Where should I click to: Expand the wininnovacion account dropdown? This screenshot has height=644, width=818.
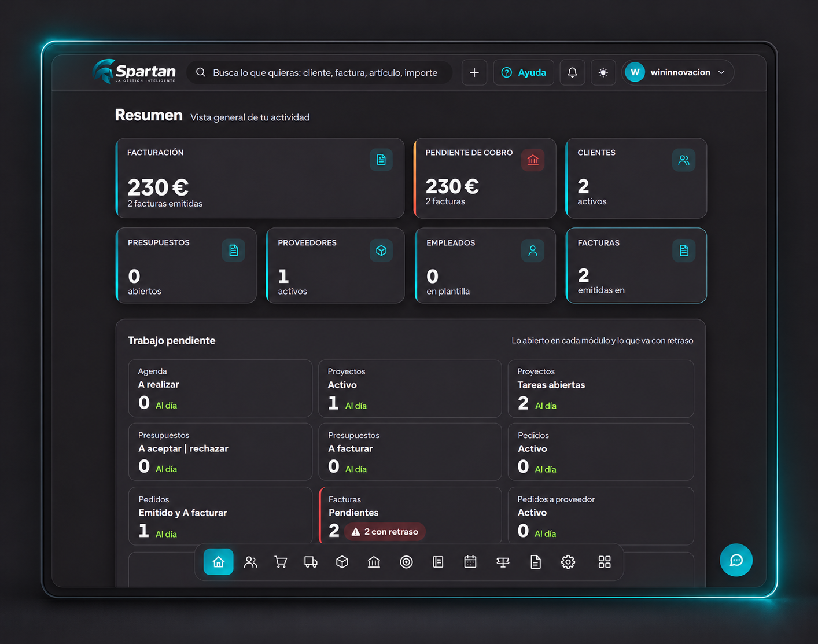tap(678, 72)
